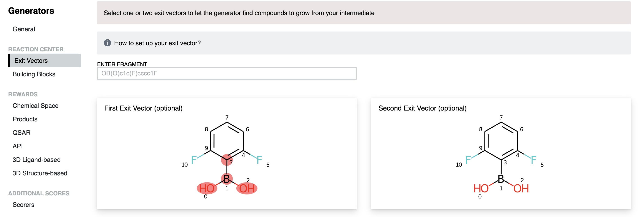The height and width of the screenshot is (217, 644).
Task: Toggle highlighted OH atom 2 in first molecule
Action: coord(247,188)
